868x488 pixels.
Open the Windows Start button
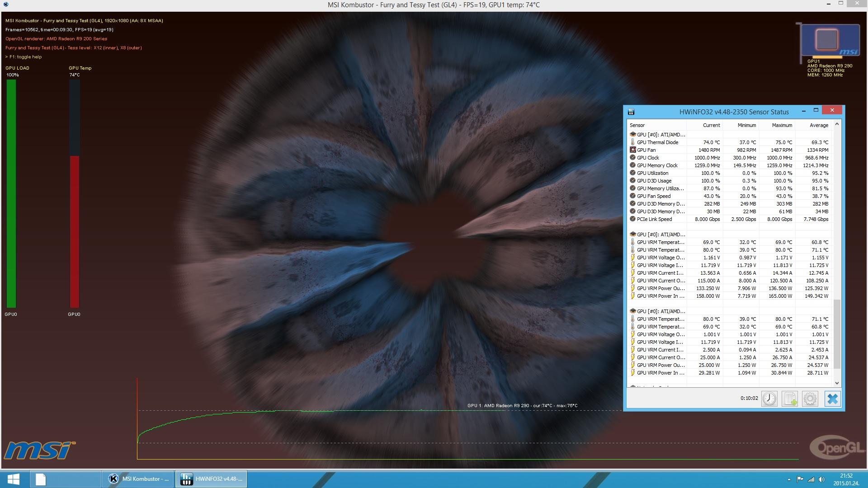[13, 479]
